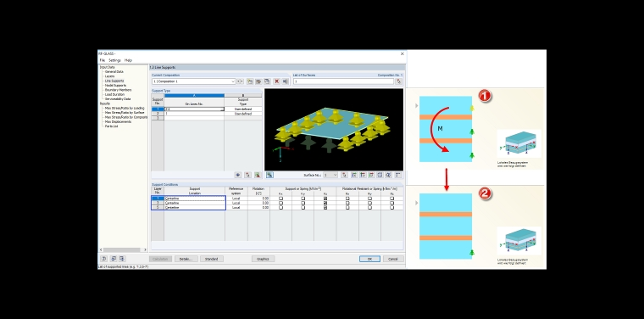Open the Current Composition dropdown
The image size is (644, 319).
(x=233, y=81)
